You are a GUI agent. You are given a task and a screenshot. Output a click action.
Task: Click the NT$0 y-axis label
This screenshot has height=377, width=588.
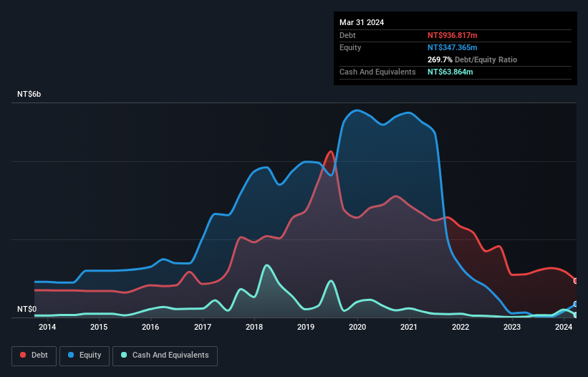coord(27,309)
